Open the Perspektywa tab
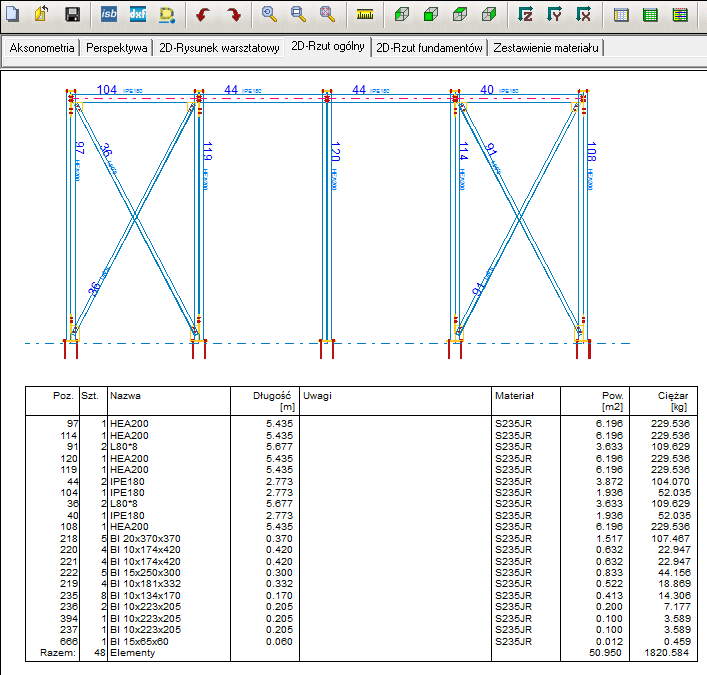 [117, 48]
